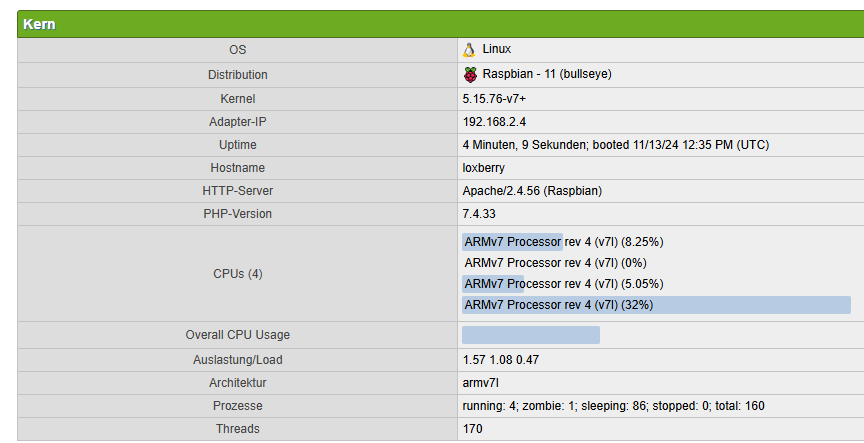Click the 5.05% ARMv7 processor entry

tap(563, 284)
